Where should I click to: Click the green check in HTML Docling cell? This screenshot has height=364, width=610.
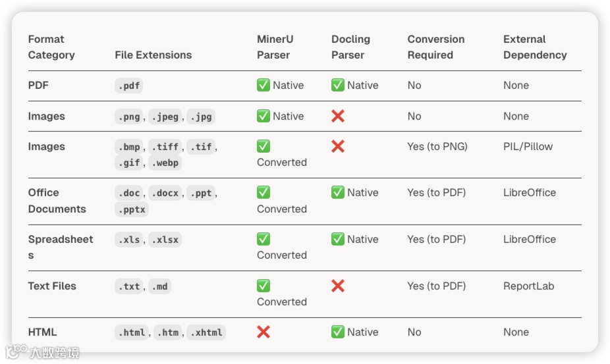pyautogui.click(x=338, y=332)
